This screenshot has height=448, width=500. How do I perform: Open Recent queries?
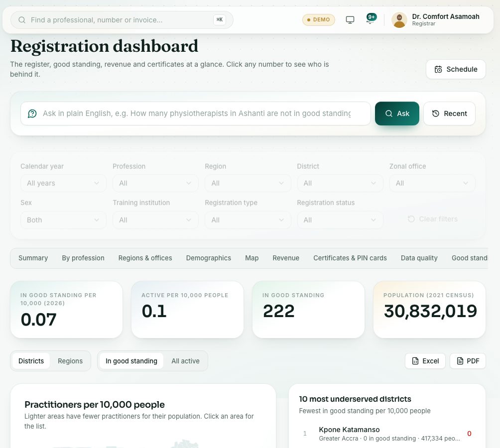[x=449, y=113]
